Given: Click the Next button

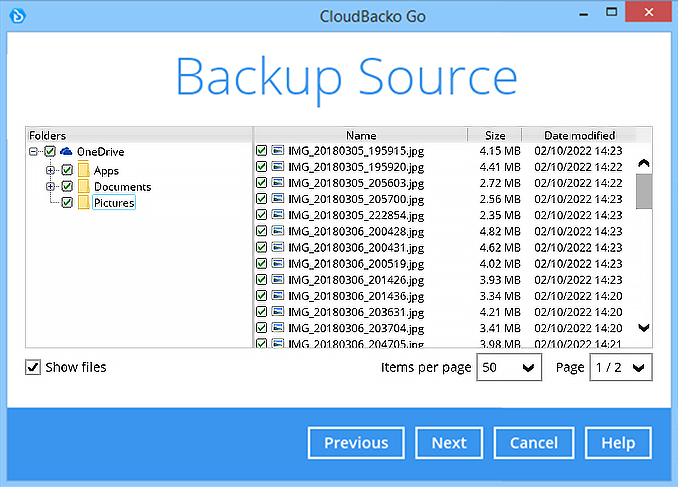Looking at the screenshot, I should click(449, 443).
